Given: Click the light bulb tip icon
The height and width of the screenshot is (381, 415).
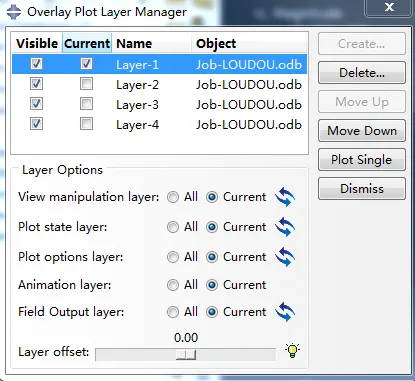Looking at the screenshot, I should (292, 351).
